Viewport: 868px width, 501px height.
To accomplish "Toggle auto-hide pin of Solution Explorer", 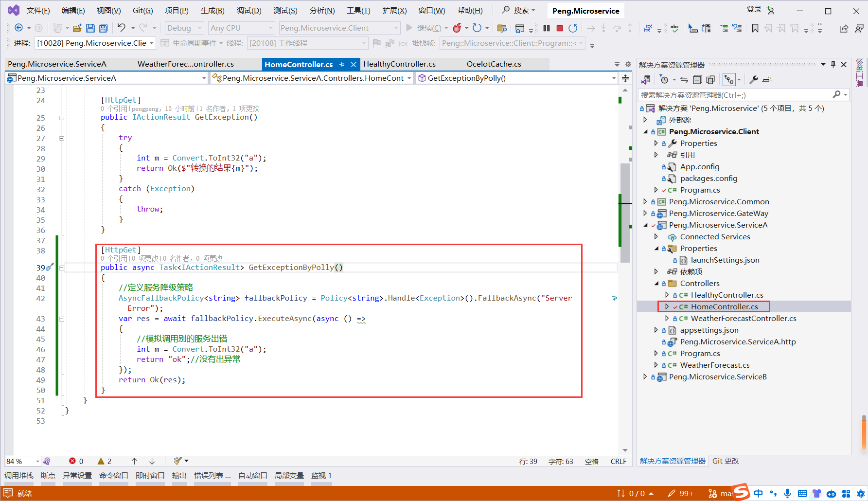I will tap(833, 64).
